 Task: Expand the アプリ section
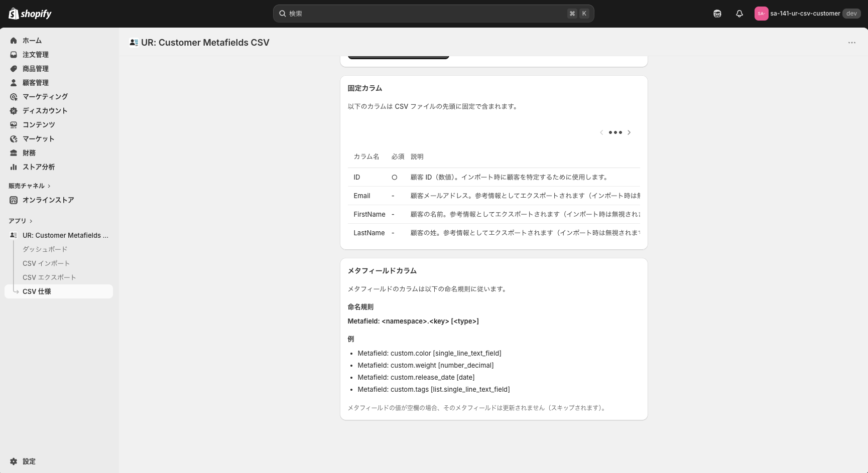click(21, 221)
